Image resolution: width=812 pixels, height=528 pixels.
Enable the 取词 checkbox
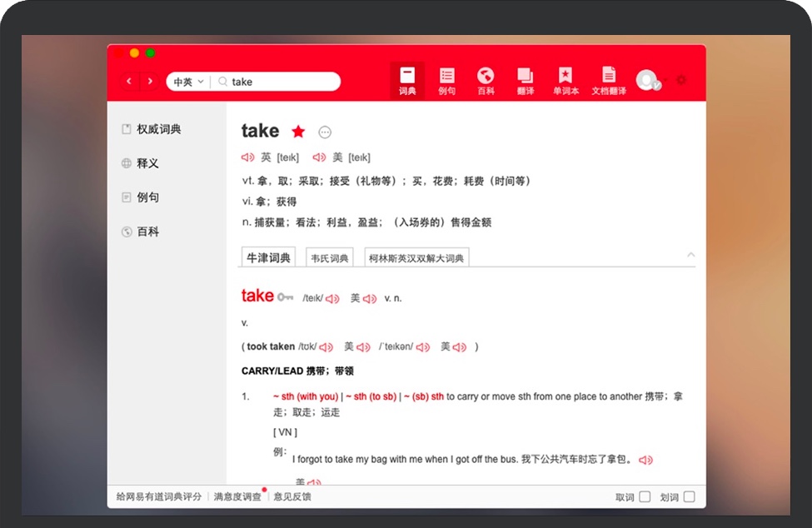pos(645,497)
